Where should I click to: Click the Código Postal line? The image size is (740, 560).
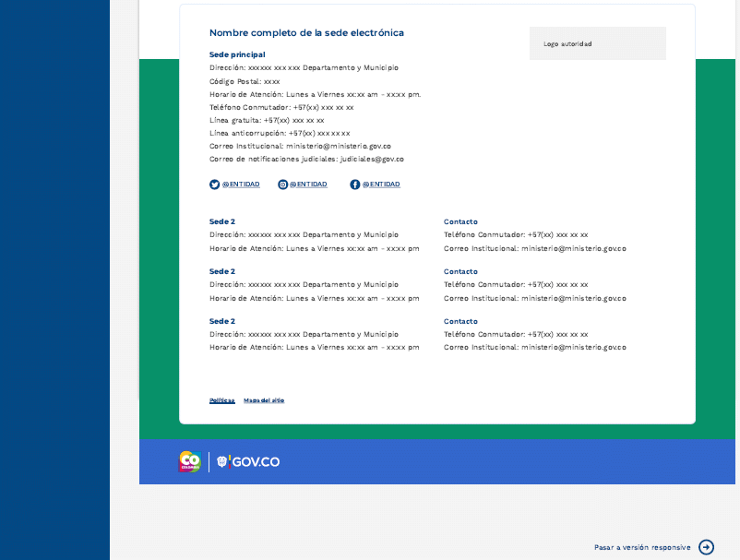245,81
